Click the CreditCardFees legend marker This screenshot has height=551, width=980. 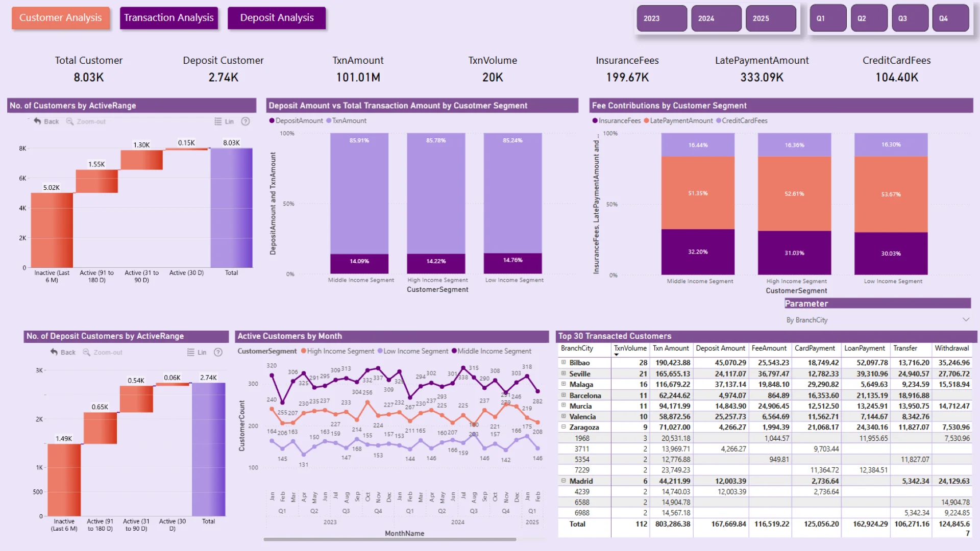719,121
